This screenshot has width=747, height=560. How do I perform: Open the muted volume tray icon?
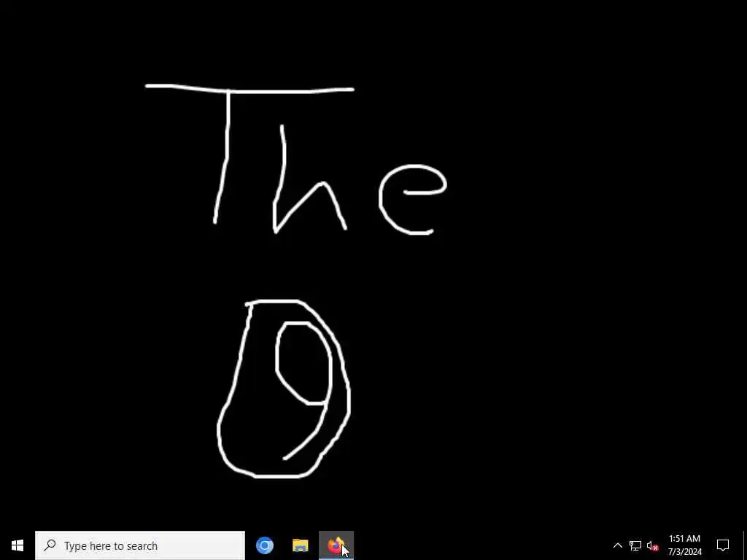point(652,545)
